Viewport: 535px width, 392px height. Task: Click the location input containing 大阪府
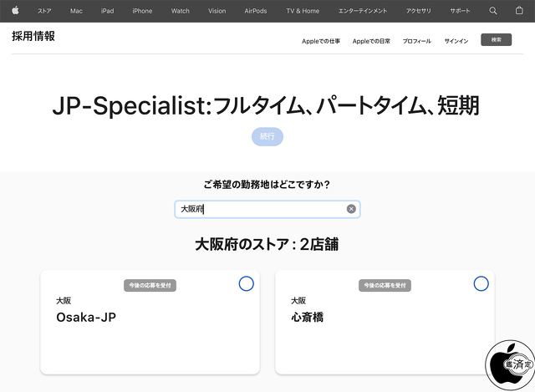pos(267,209)
